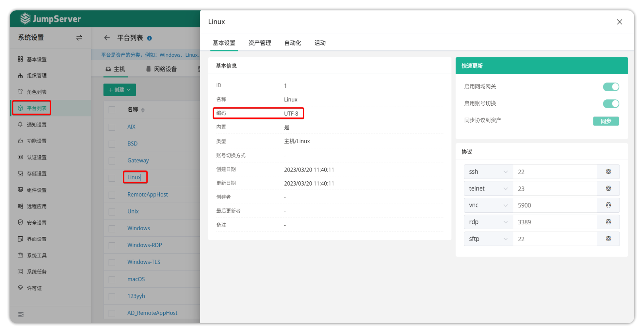Click the rdp port field showing 3389
Image resolution: width=644 pixels, height=330 pixels.
pos(555,222)
